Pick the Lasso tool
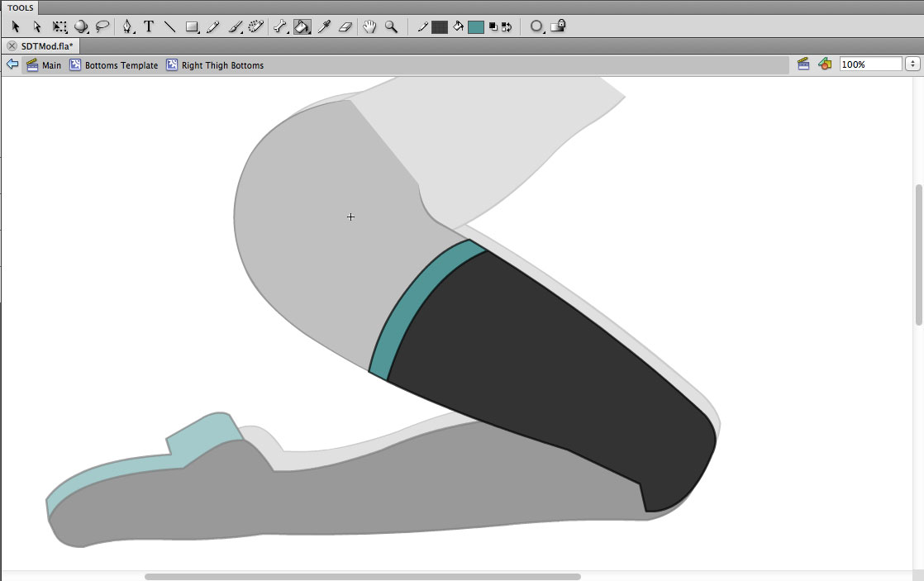 point(102,26)
